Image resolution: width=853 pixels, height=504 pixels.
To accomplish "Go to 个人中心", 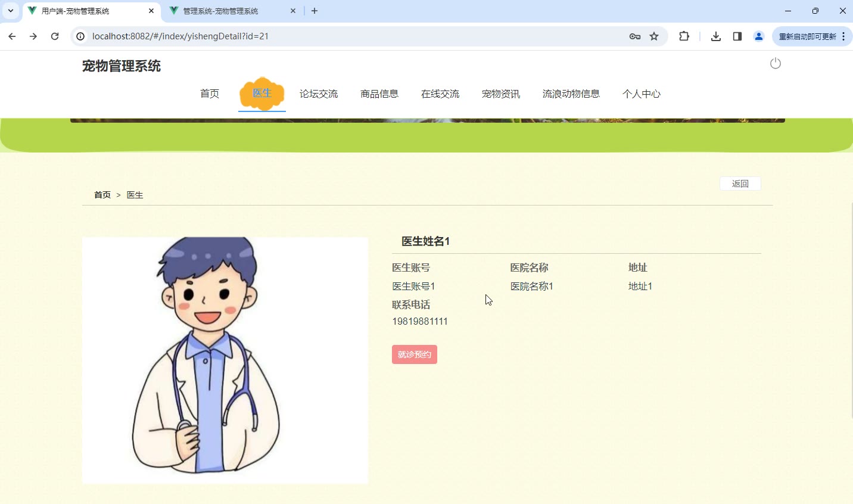I will pyautogui.click(x=642, y=94).
